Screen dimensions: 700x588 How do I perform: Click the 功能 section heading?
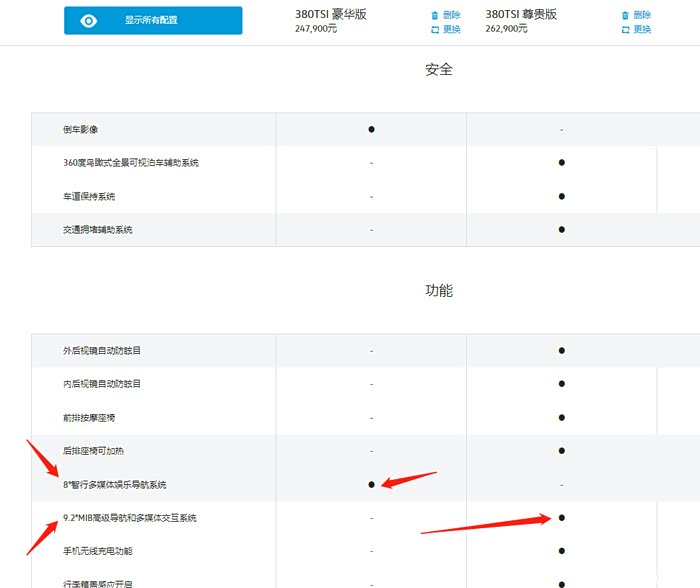[439, 291]
